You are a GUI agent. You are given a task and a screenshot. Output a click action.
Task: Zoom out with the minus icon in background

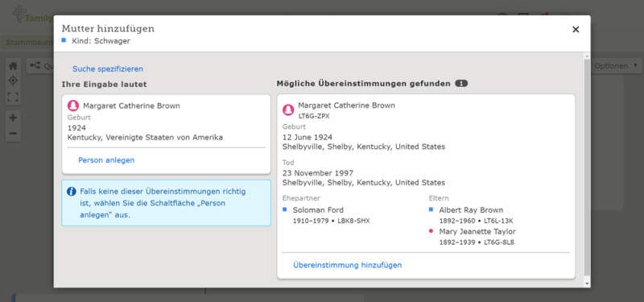(13, 134)
